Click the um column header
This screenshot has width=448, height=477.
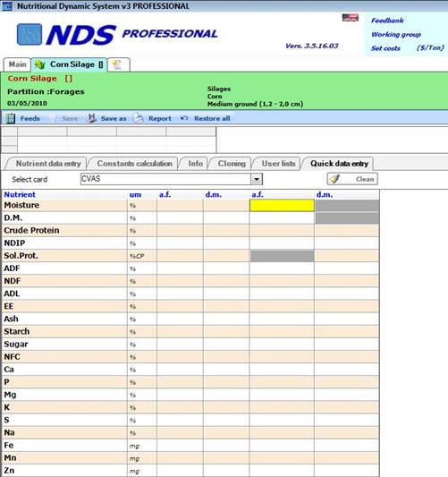pos(135,195)
